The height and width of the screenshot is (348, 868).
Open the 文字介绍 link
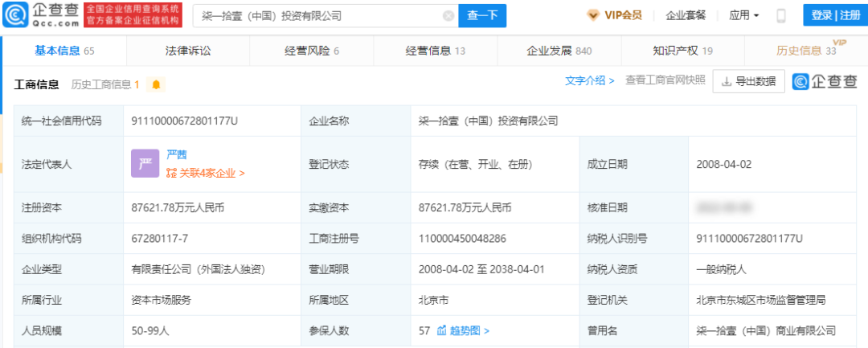[x=590, y=81]
